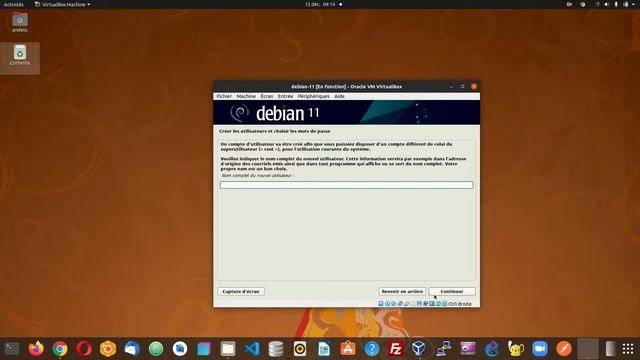Open the green round app in dock
Screen dimensions: 640x360
click(156, 349)
